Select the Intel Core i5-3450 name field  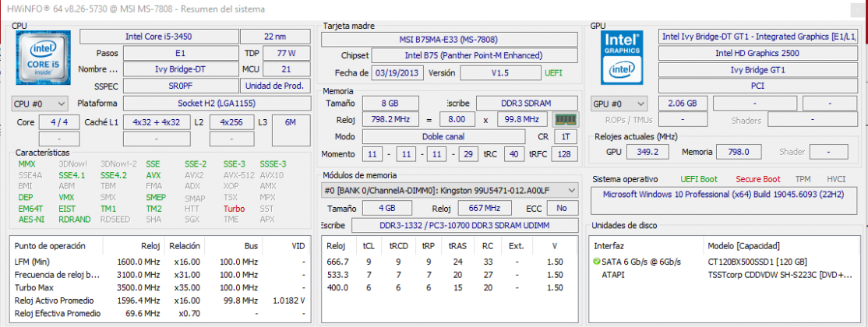coord(158,37)
